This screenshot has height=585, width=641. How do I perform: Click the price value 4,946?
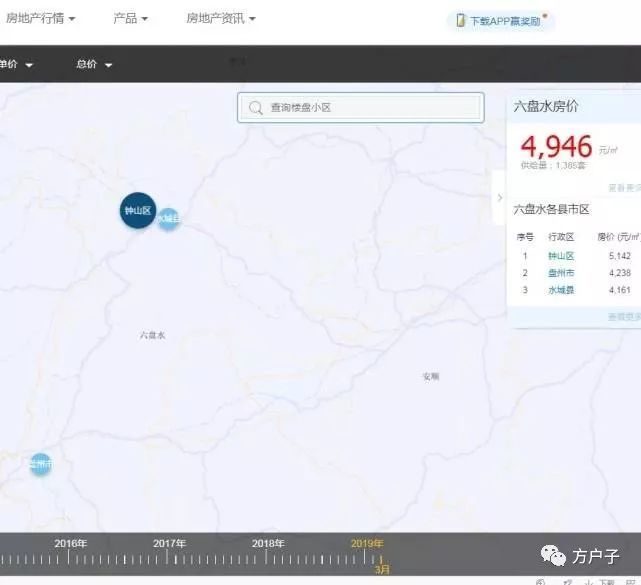[x=556, y=147]
